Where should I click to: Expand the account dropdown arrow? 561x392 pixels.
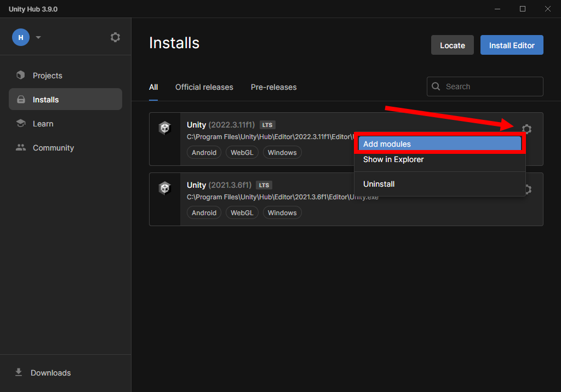click(38, 37)
